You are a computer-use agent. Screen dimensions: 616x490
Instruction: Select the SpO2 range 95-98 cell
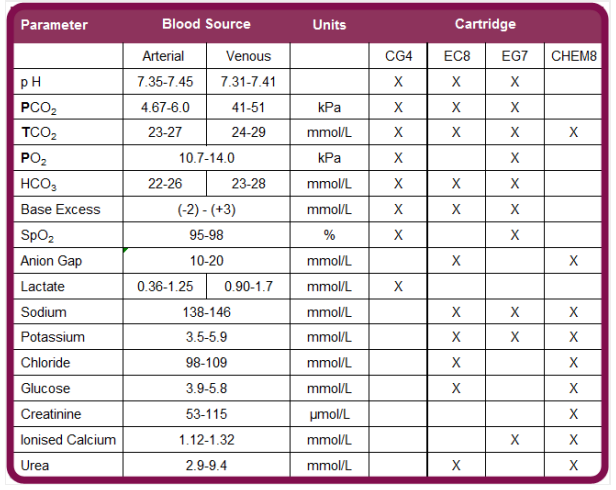207,235
